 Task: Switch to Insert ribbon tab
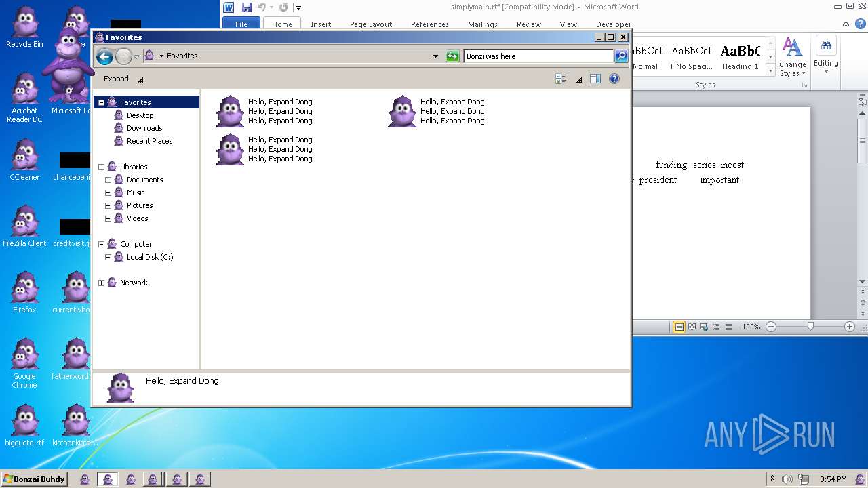[x=321, y=24]
